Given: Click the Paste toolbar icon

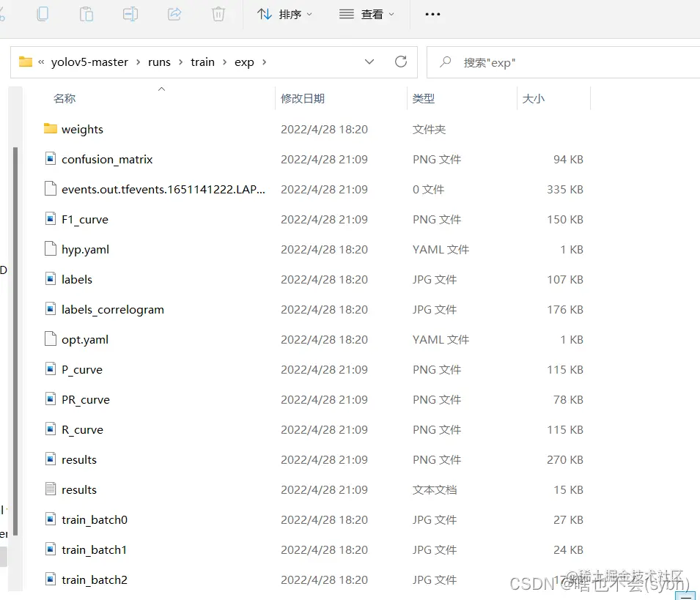Looking at the screenshot, I should click(x=86, y=14).
